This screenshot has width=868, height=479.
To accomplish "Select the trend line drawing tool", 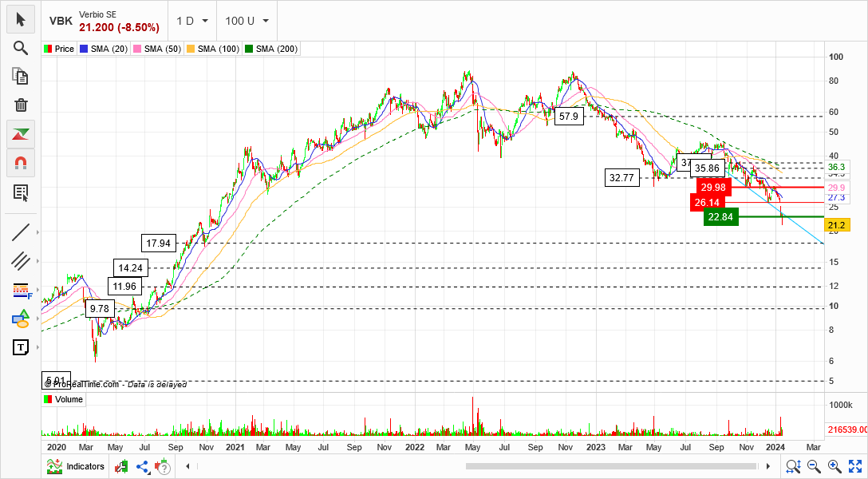I will (x=21, y=232).
